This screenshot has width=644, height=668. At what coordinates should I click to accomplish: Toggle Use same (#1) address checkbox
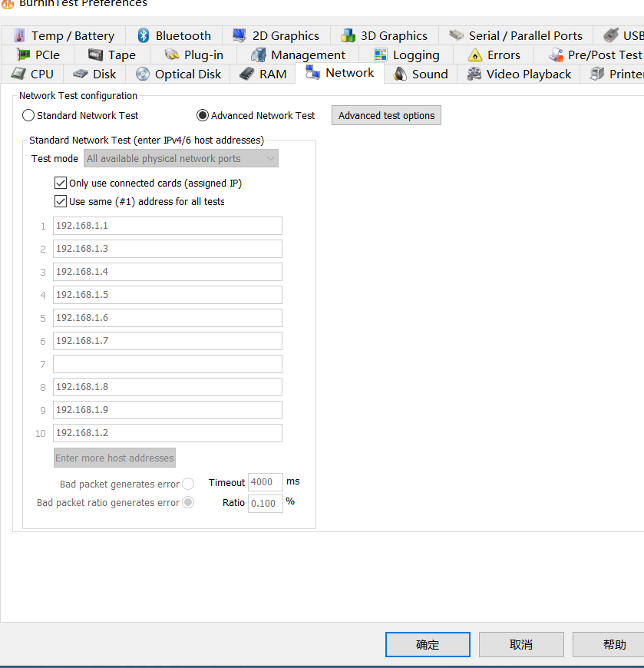(61, 201)
